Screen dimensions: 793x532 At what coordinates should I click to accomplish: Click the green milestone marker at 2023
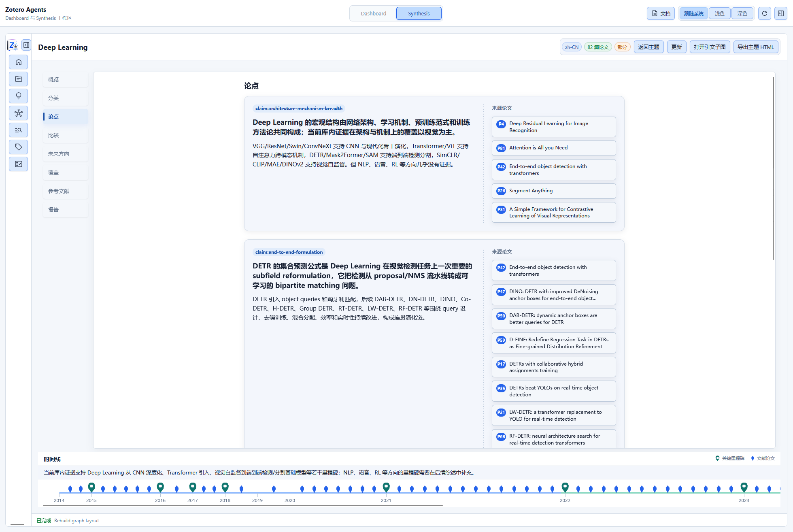click(x=744, y=487)
